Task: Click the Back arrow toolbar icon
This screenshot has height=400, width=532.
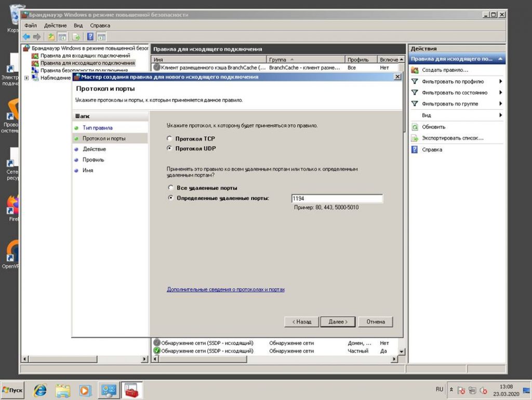Action: tap(26, 37)
